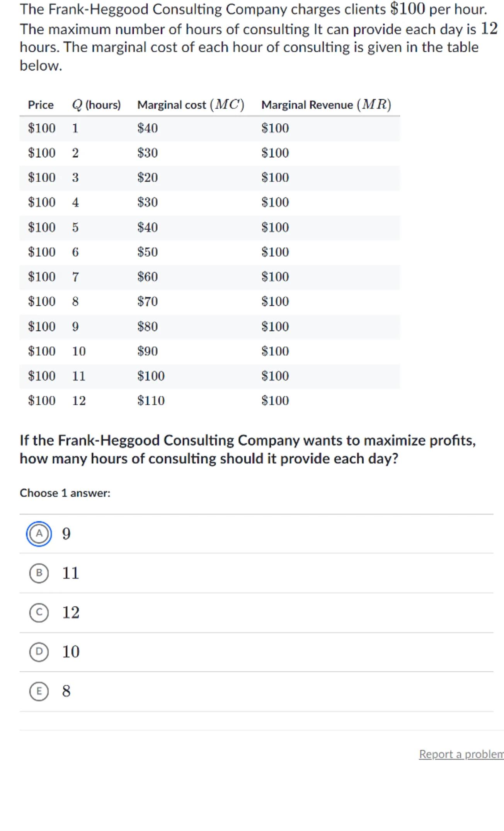Open the Report a problem link
Viewport: 504px width, 831px height.
pyautogui.click(x=461, y=754)
